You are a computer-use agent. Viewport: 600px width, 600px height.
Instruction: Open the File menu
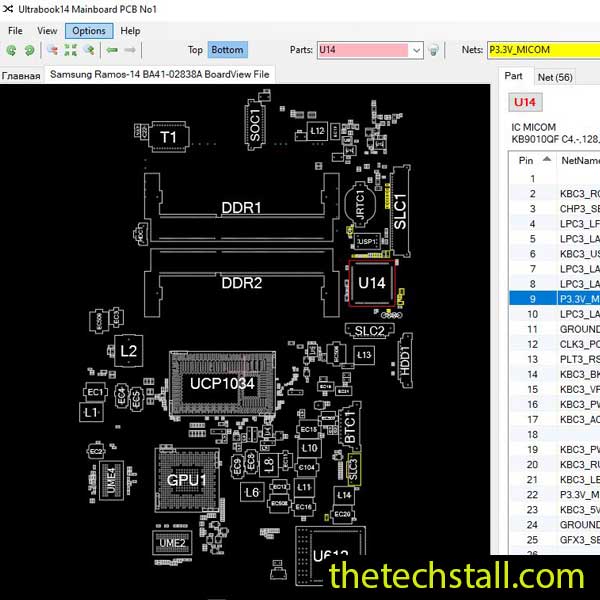[x=15, y=31]
